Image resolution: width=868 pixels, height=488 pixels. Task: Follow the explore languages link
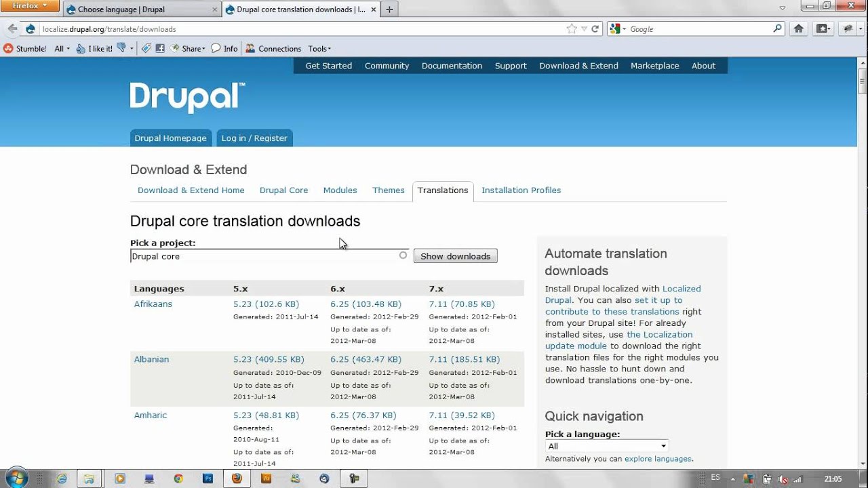point(658,459)
